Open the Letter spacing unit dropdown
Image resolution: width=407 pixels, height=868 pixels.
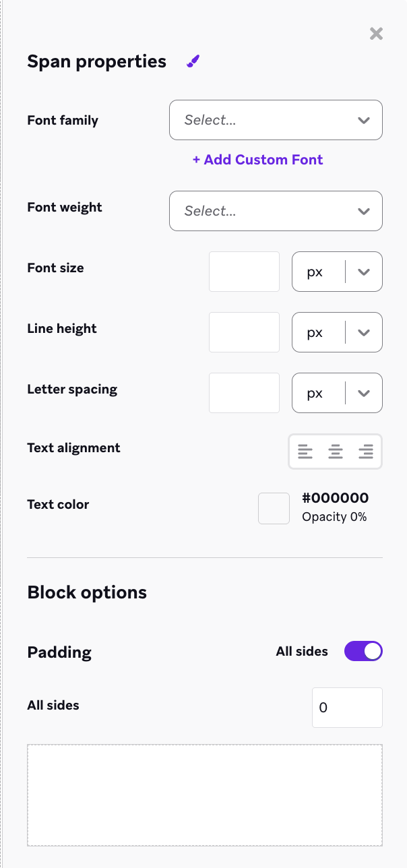point(363,393)
